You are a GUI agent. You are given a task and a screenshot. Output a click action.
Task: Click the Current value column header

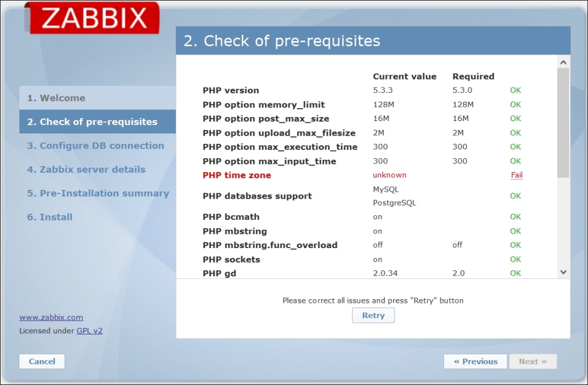pyautogui.click(x=405, y=76)
